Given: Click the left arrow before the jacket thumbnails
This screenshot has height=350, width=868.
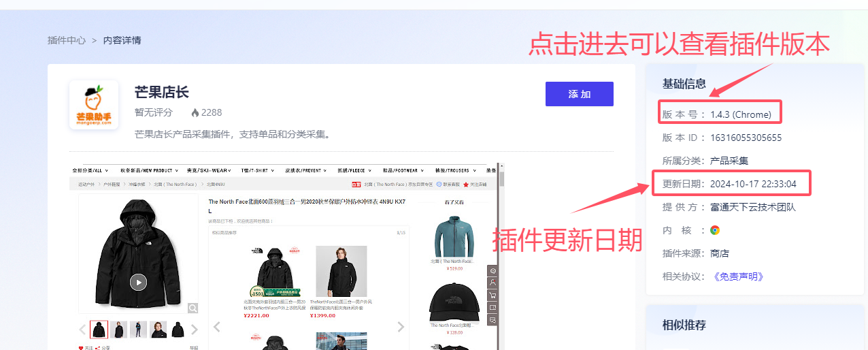Looking at the screenshot, I should pyautogui.click(x=82, y=330).
